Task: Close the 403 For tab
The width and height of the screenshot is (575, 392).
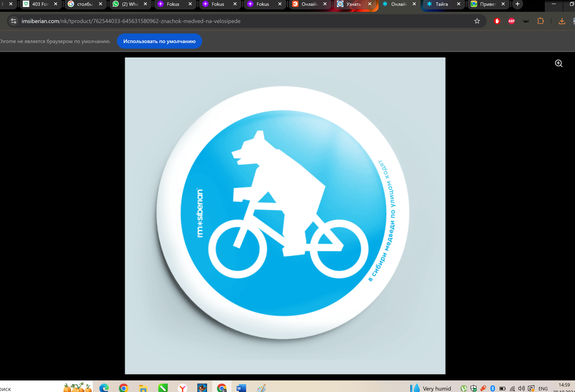Action: tap(56, 4)
